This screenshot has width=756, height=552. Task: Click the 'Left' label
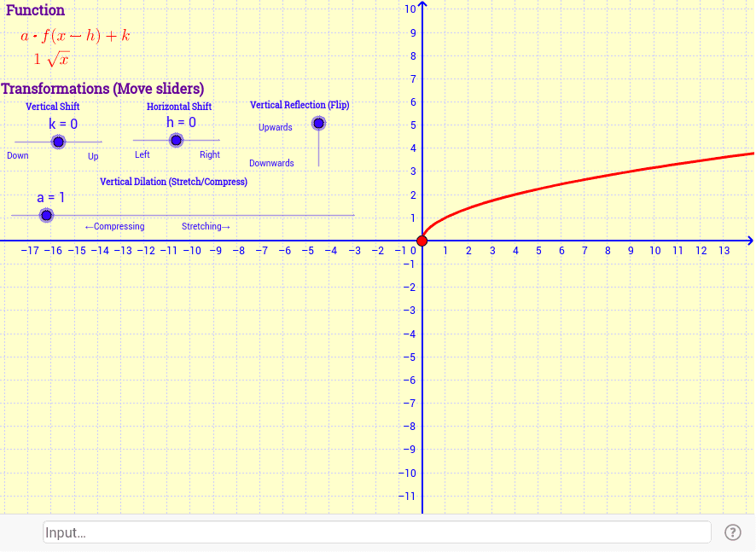[142, 154]
